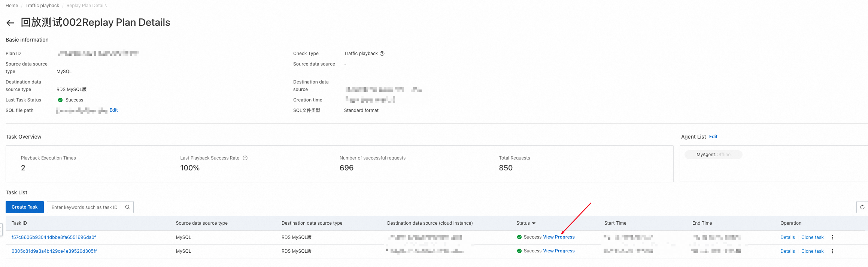The height and width of the screenshot is (267, 868).
Task: Focus the task ID keyword search field
Action: pos(85,207)
